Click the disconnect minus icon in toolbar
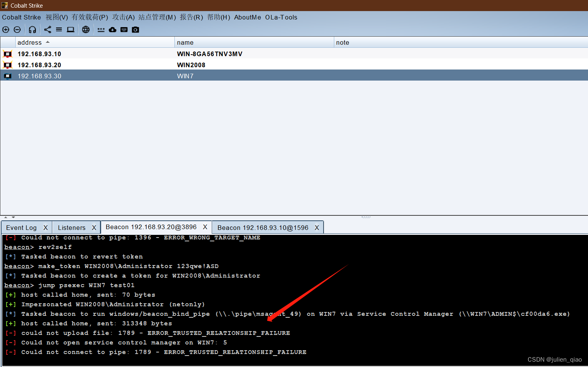Viewport: 588px width, 367px height. 17,29
